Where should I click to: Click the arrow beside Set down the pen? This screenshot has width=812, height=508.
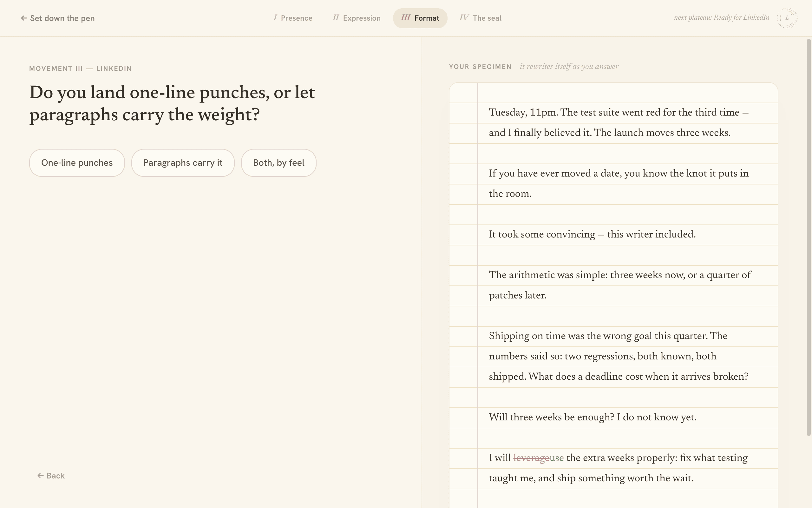click(24, 18)
